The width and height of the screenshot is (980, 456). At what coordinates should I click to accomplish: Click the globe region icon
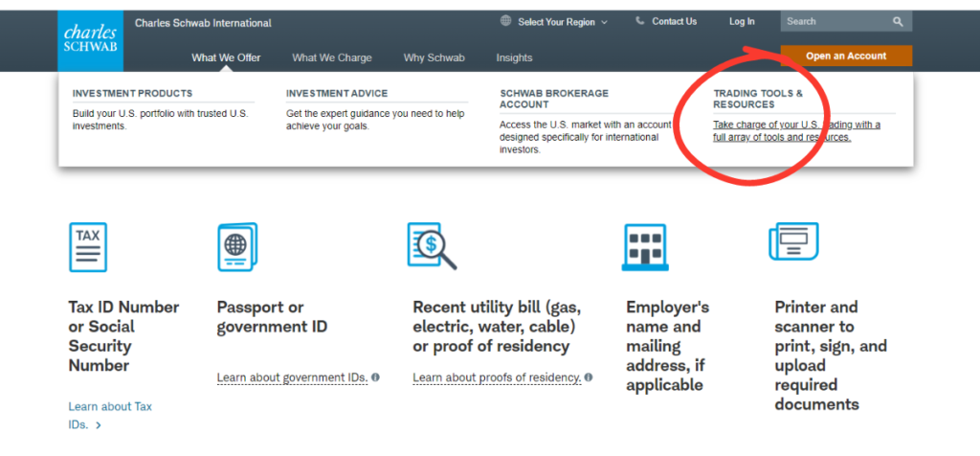point(505,21)
